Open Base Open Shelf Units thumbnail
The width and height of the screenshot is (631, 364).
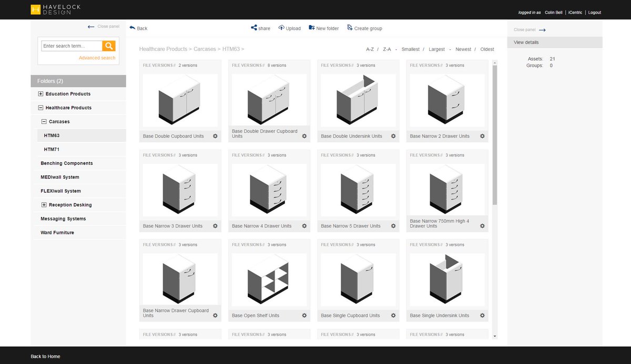click(269, 279)
